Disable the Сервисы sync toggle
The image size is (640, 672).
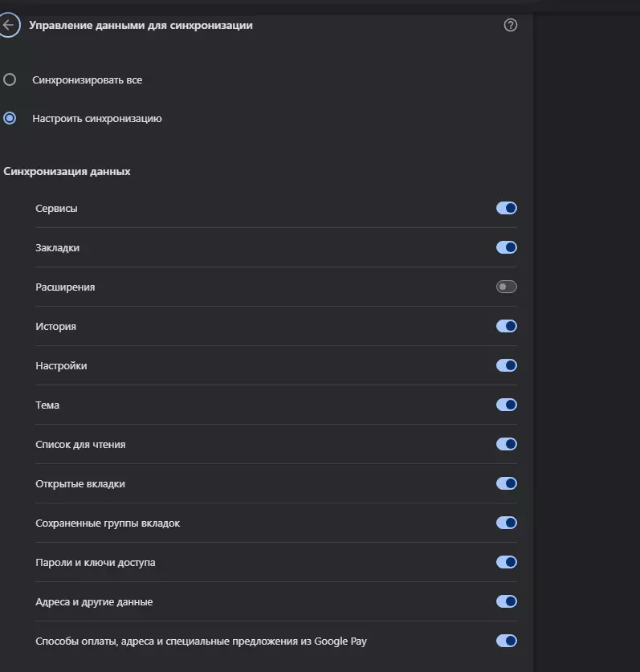[x=506, y=208]
